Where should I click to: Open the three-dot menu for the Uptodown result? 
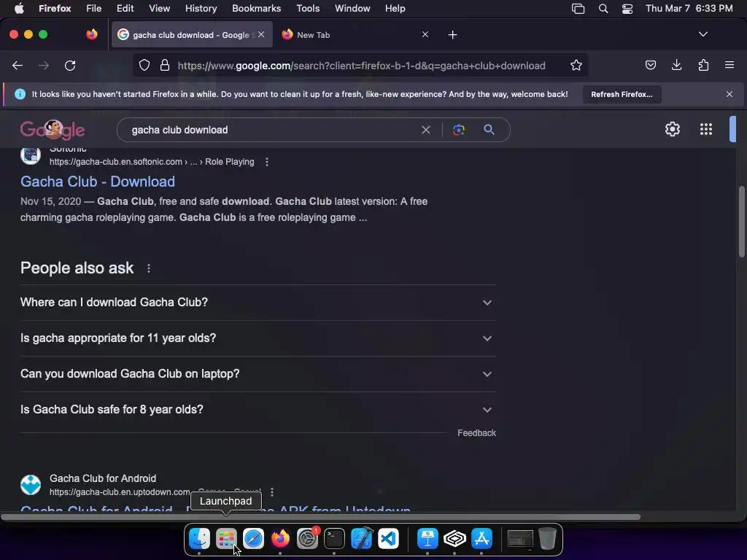coord(271,492)
